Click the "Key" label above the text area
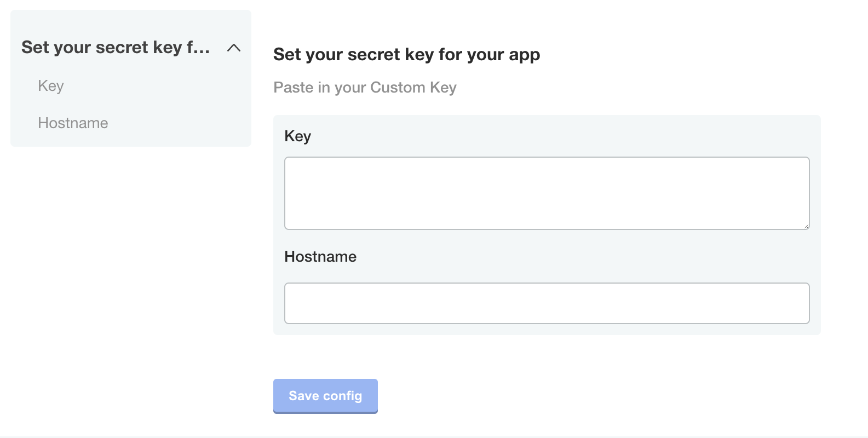This screenshot has width=868, height=438. click(297, 136)
